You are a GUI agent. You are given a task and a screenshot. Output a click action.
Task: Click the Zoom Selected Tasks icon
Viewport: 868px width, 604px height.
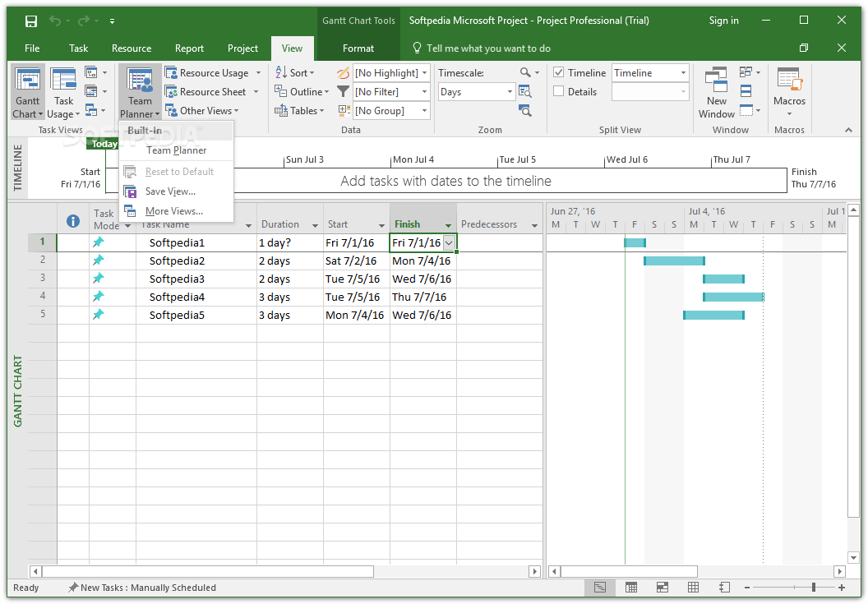pos(524,111)
